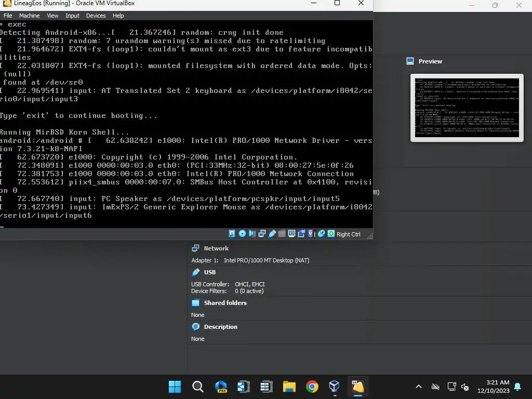Click inside the VM terminal console
This screenshot has height=399, width=532.
coord(187,124)
